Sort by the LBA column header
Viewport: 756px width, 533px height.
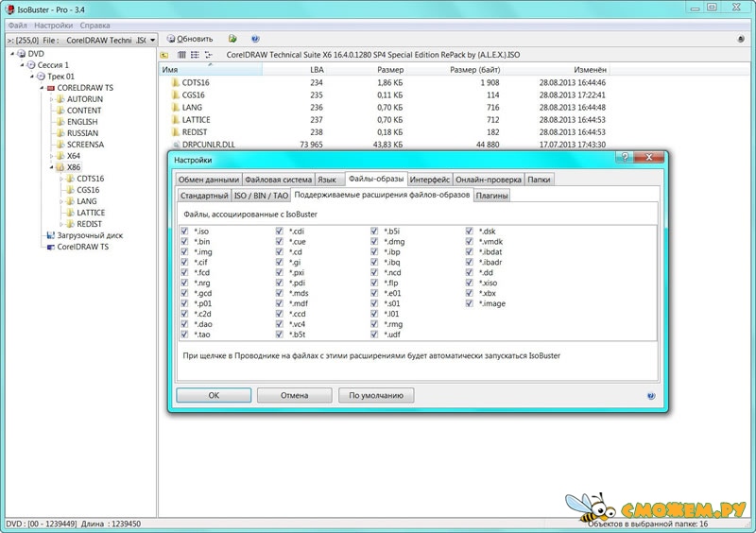tap(317, 70)
